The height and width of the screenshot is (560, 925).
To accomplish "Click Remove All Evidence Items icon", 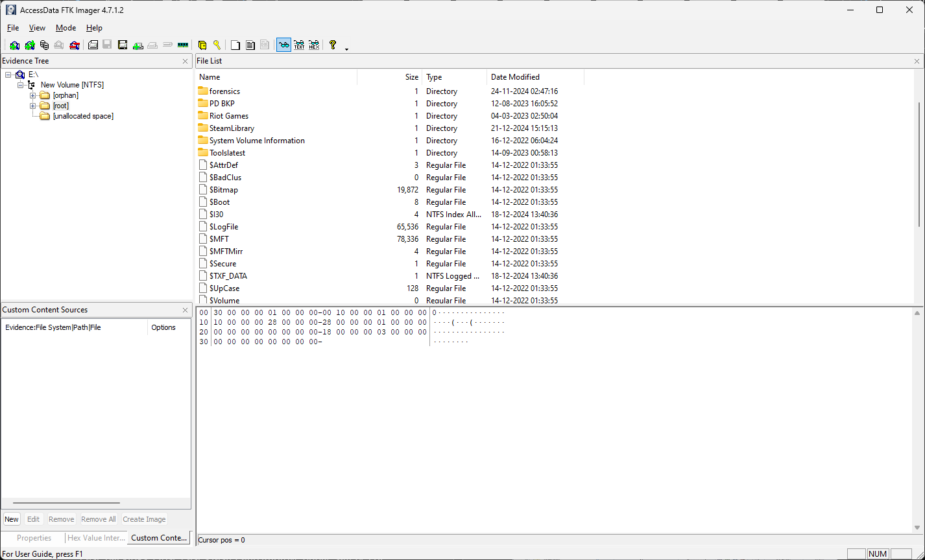I will [x=75, y=45].
